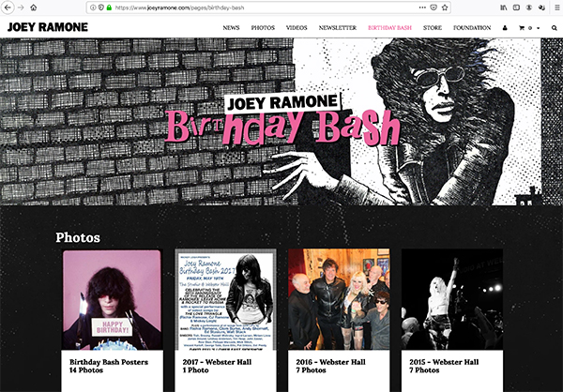Viewport: 563px width, 392px height.
Task: Open the site user account icon
Action: 505,27
